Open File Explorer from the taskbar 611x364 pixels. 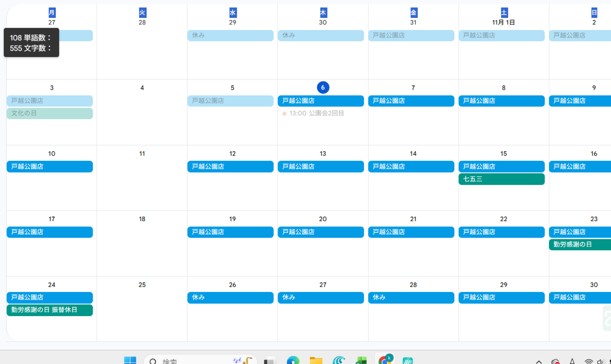(316, 360)
